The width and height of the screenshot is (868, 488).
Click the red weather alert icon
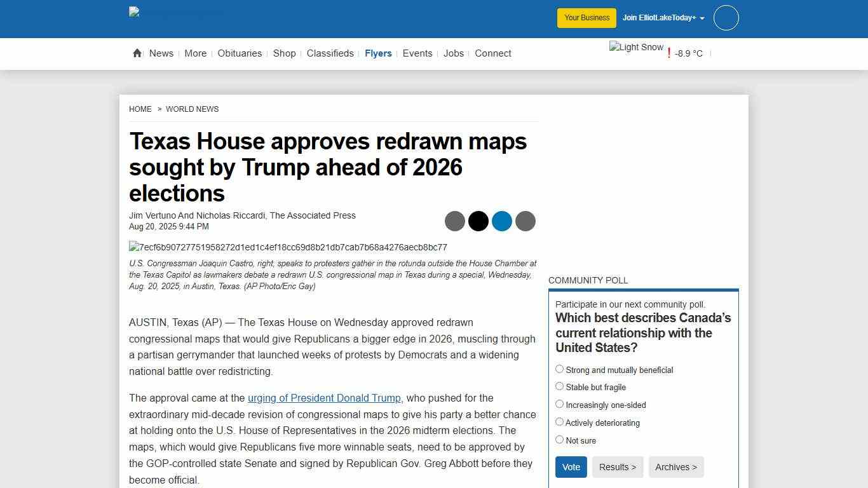(x=668, y=53)
